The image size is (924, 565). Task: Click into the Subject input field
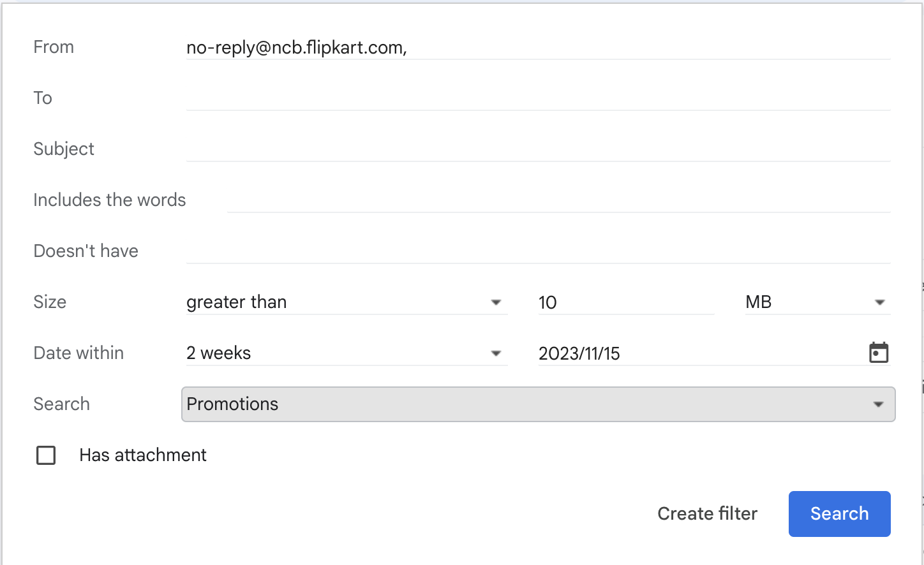537,149
